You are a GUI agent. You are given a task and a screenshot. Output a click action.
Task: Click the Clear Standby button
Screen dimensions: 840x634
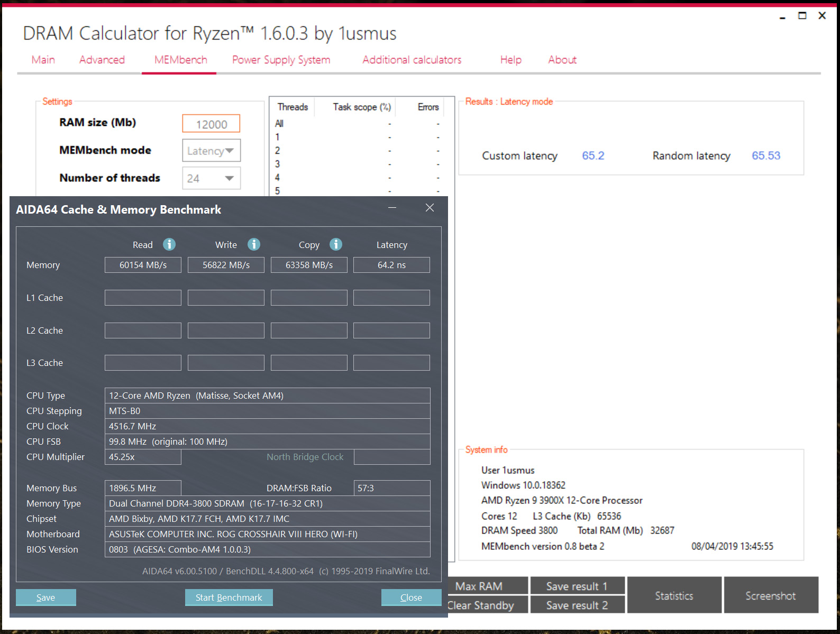(x=488, y=605)
